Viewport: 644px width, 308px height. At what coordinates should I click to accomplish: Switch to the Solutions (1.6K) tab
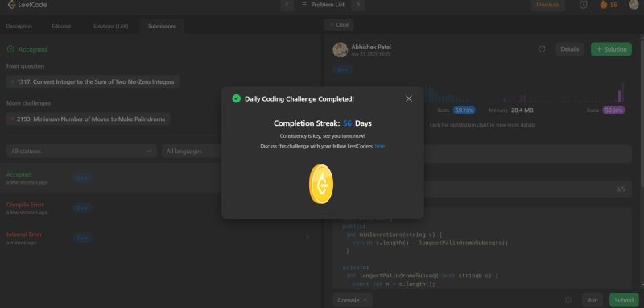(110, 27)
